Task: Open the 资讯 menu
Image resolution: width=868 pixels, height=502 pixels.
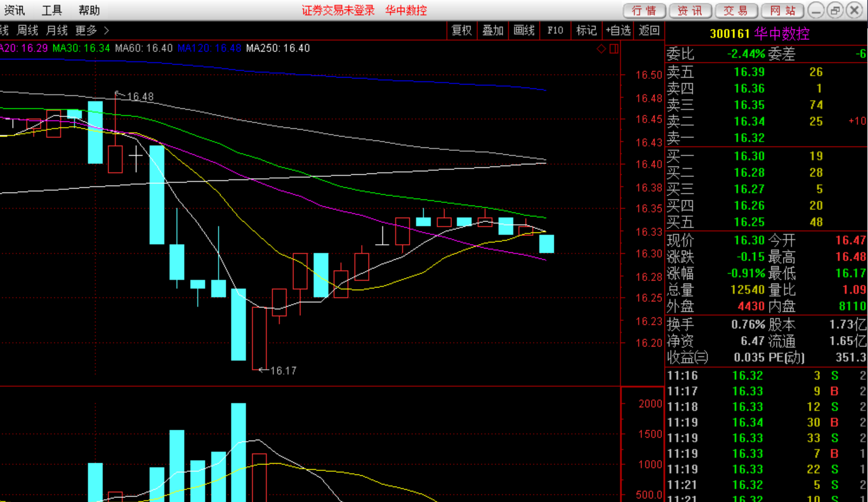Action: click(14, 10)
